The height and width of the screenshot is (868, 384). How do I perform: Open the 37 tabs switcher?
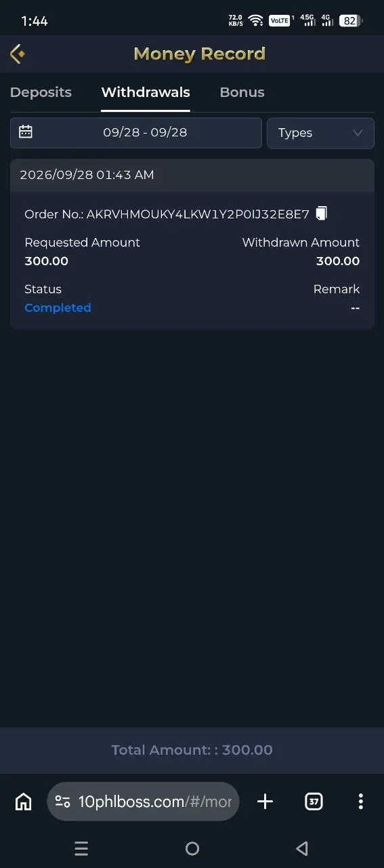tap(314, 802)
